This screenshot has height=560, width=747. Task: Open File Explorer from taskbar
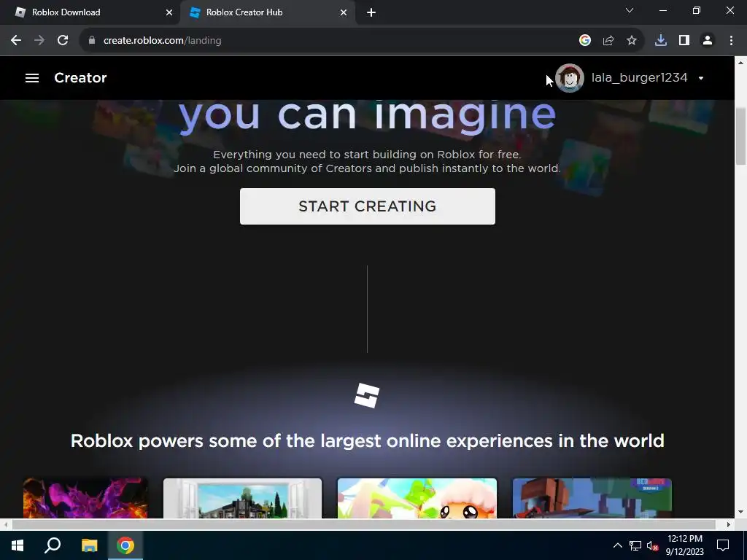pos(89,545)
